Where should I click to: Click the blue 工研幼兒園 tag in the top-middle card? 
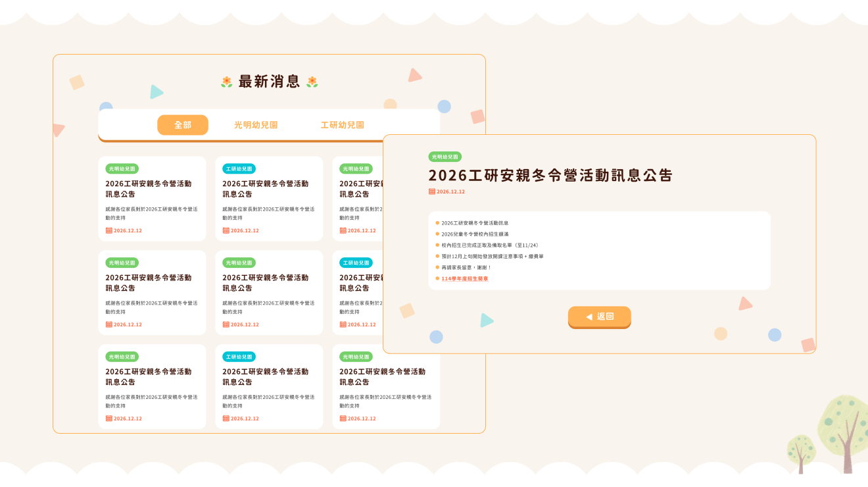239,168
